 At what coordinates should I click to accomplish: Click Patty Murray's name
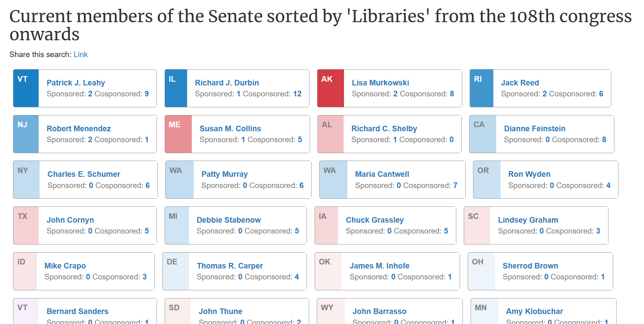coord(225,174)
